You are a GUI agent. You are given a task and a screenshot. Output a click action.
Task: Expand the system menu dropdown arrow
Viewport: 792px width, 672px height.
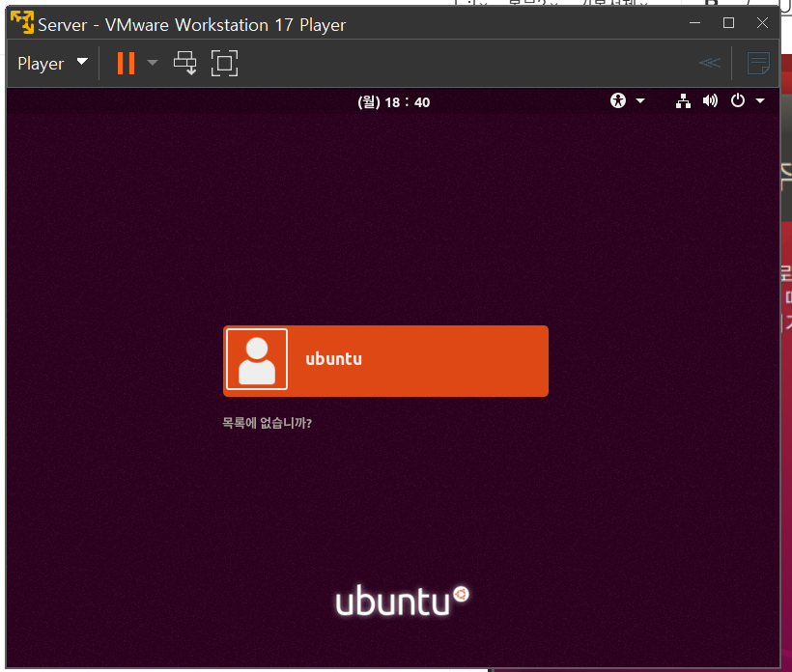(x=760, y=101)
